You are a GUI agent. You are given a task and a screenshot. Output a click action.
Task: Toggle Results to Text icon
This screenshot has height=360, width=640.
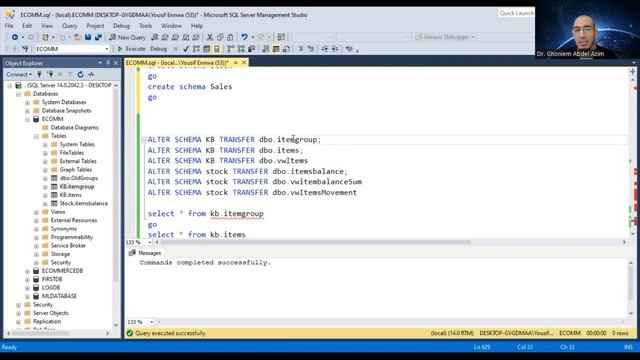pyautogui.click(x=266, y=49)
